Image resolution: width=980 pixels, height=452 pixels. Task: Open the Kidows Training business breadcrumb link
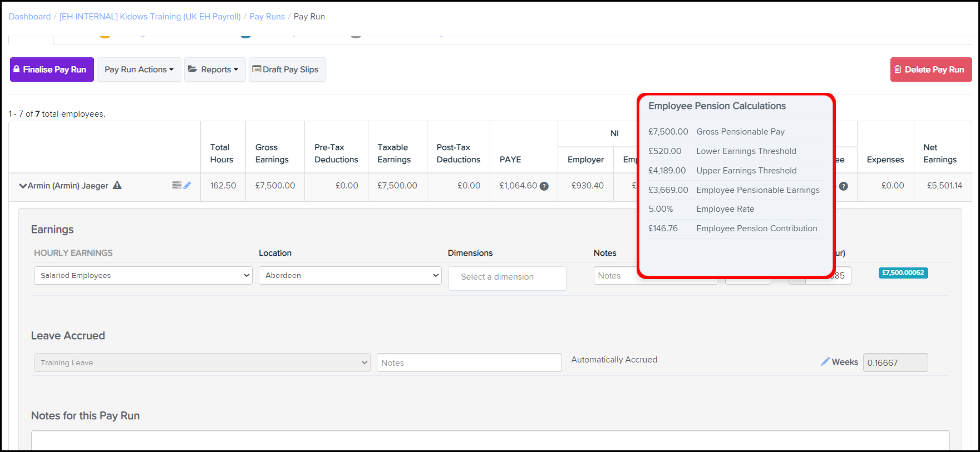pos(150,17)
